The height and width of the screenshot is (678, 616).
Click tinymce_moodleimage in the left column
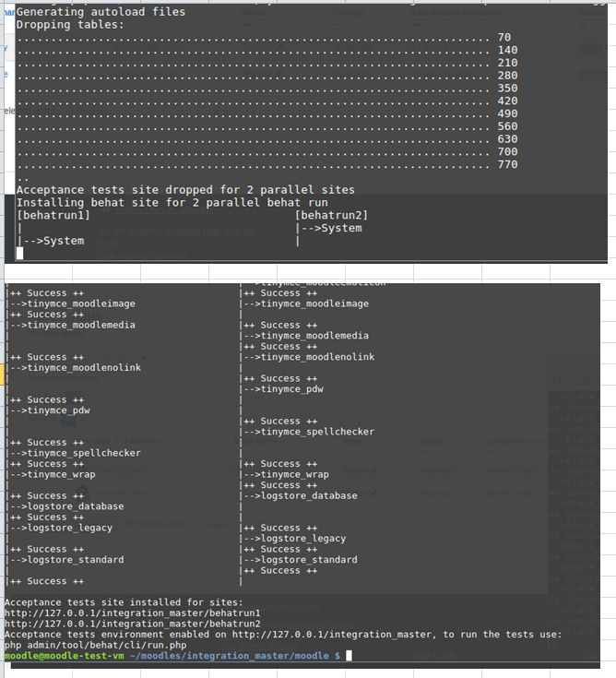point(81,304)
